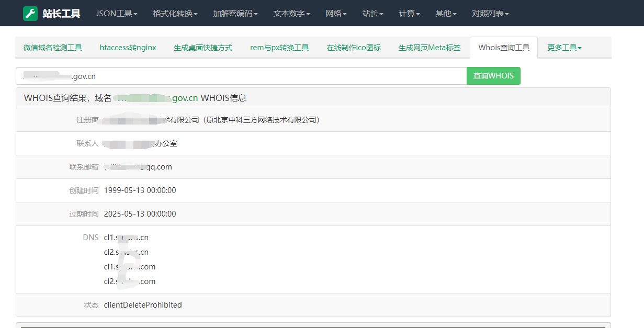The image size is (644, 328).
Task: Open the 加解密编码 dropdown menu
Action: 235,14
